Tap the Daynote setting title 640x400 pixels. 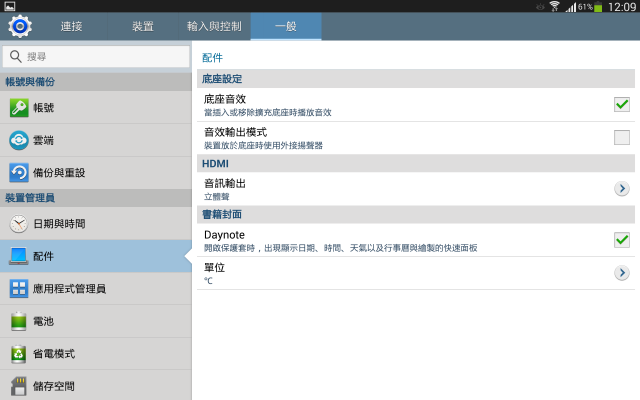(224, 235)
